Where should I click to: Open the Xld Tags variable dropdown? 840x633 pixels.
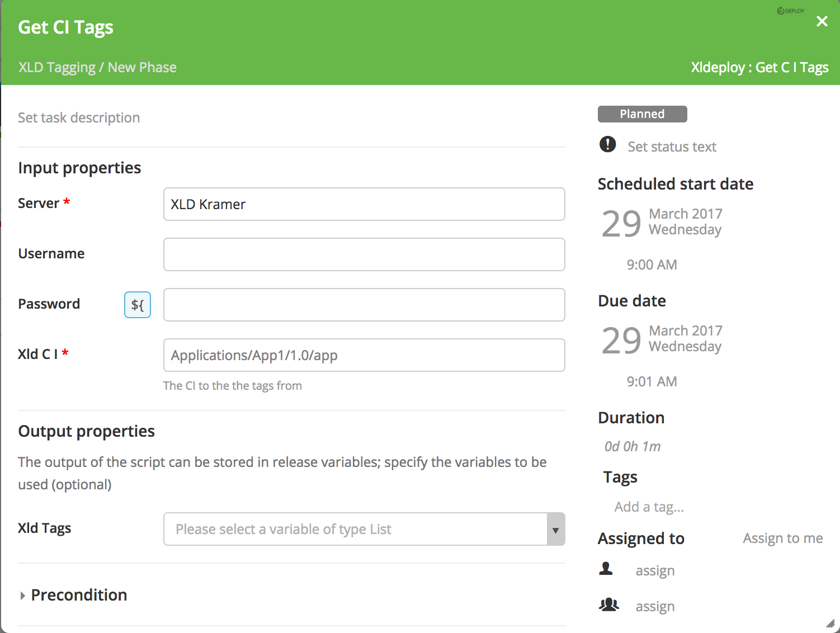click(364, 529)
